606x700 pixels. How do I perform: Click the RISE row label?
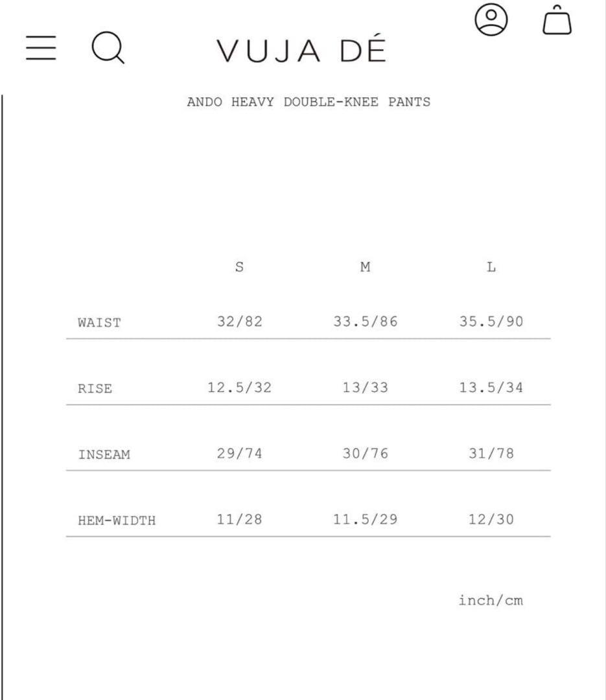click(x=95, y=388)
